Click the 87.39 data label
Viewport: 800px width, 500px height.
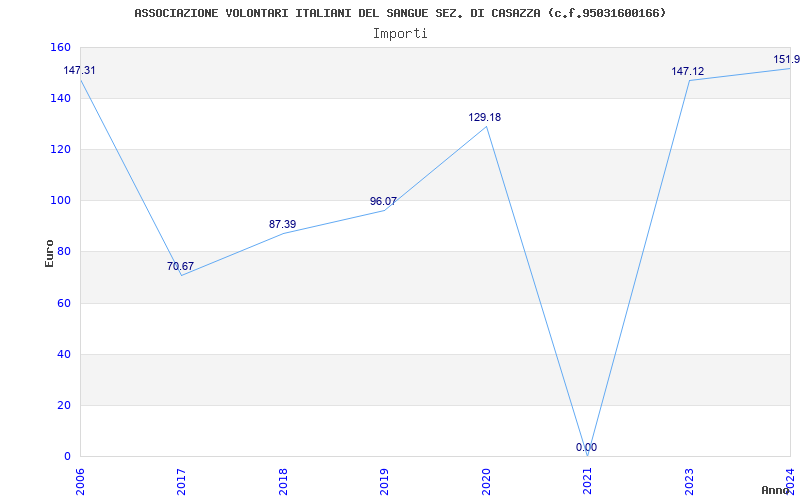tap(282, 224)
